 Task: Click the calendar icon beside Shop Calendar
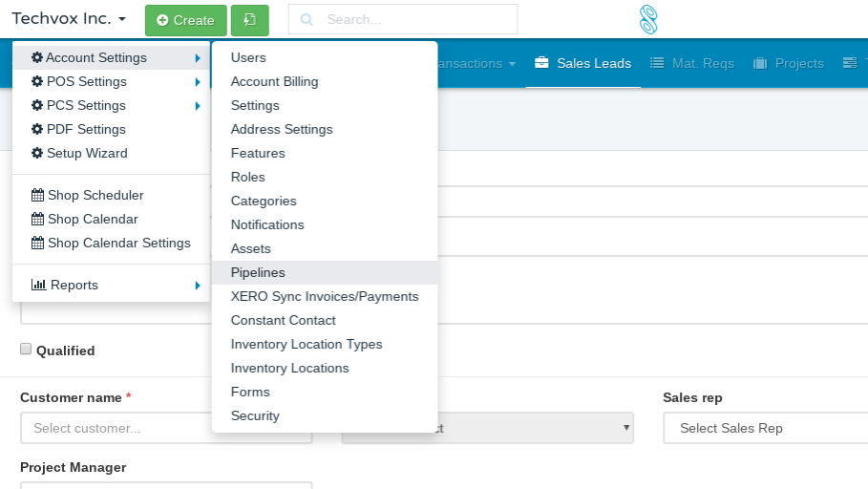pos(37,219)
